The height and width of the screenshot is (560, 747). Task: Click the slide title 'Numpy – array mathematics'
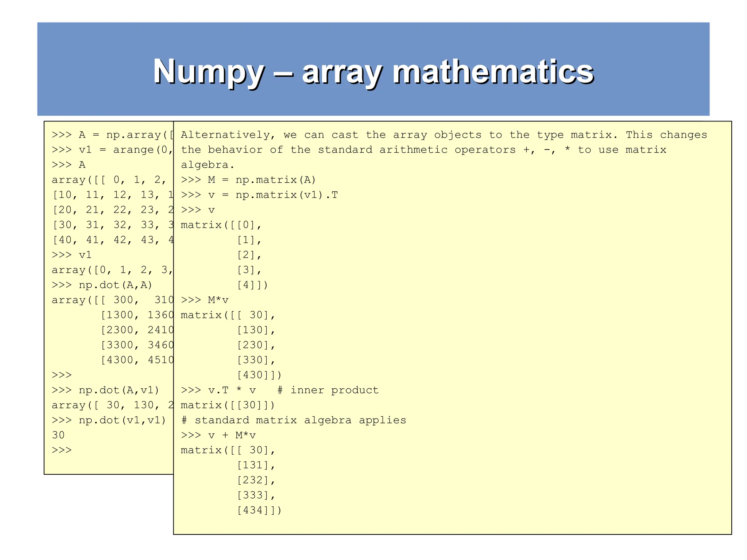373,71
